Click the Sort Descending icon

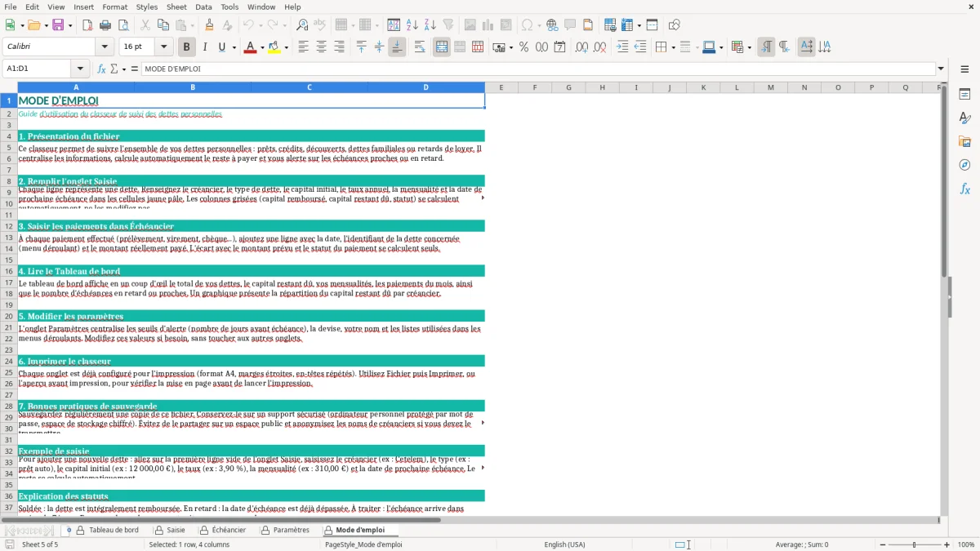pyautogui.click(x=430, y=25)
